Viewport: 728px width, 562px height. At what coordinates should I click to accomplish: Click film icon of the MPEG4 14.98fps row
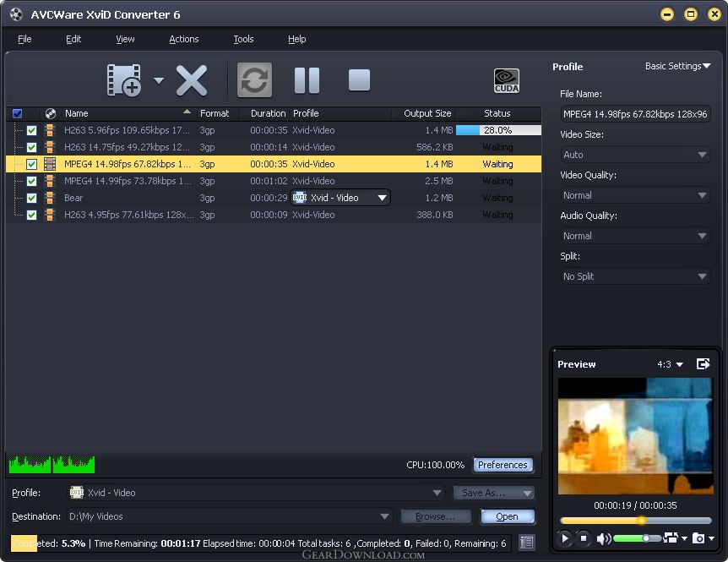click(50, 164)
